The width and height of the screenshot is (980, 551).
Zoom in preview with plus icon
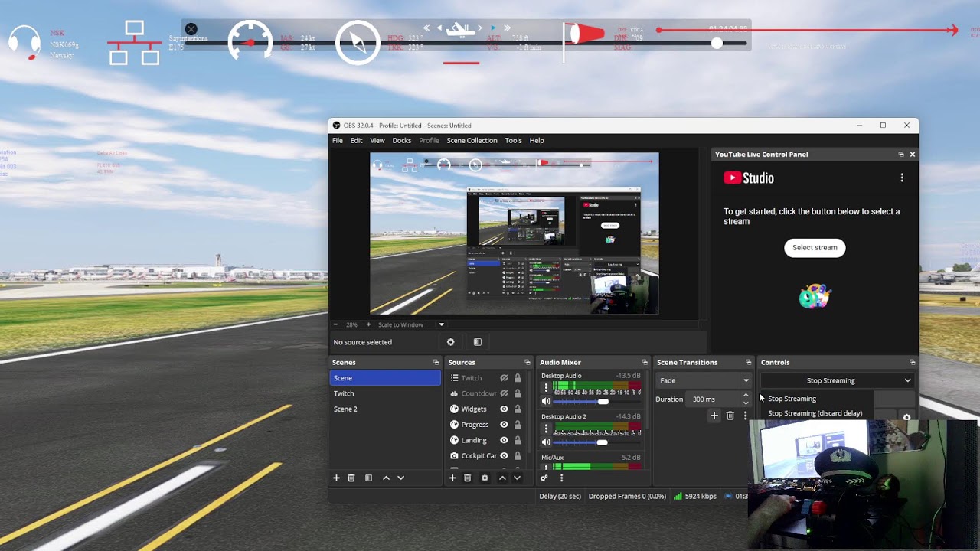(368, 324)
